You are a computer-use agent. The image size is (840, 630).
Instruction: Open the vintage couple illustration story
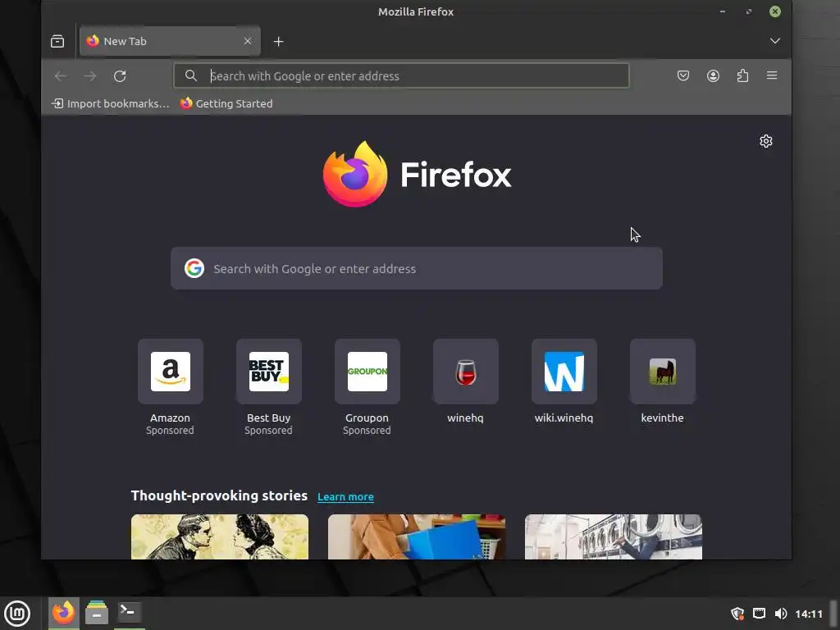[x=220, y=536]
